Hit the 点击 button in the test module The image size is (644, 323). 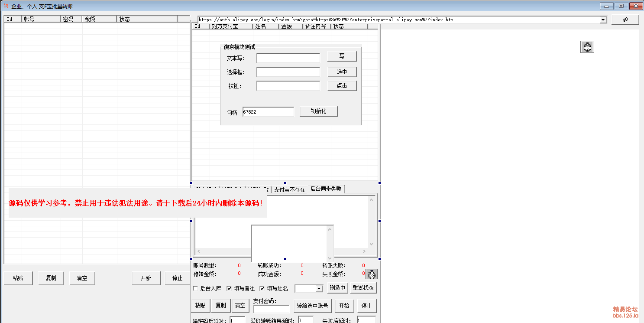[x=342, y=85]
